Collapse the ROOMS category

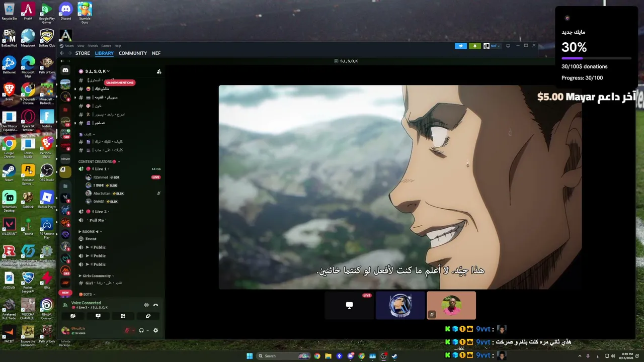(90, 232)
